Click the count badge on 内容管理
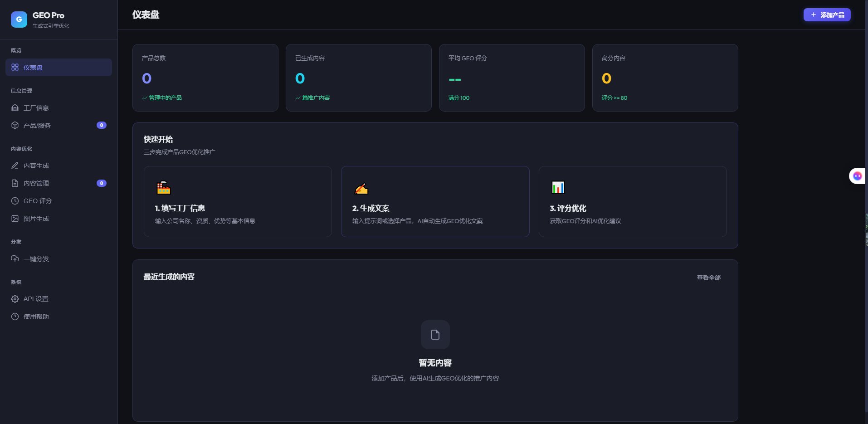868x424 pixels. pos(102,183)
